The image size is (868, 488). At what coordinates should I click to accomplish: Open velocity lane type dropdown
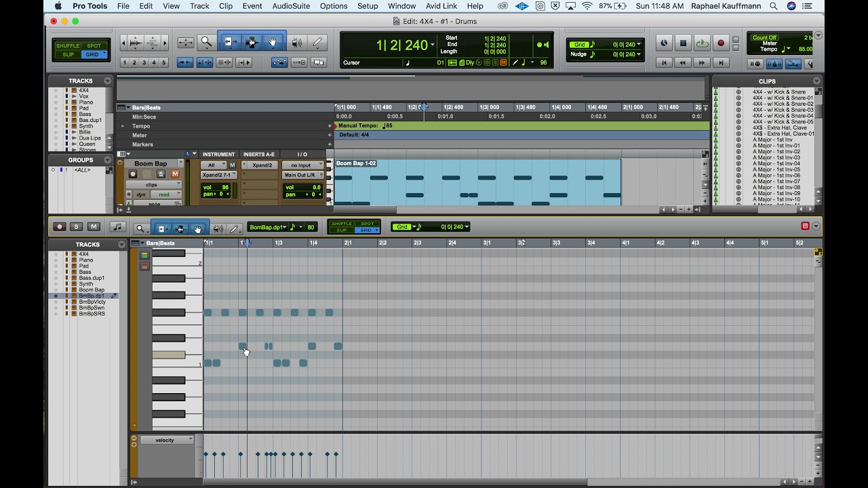pyautogui.click(x=167, y=440)
